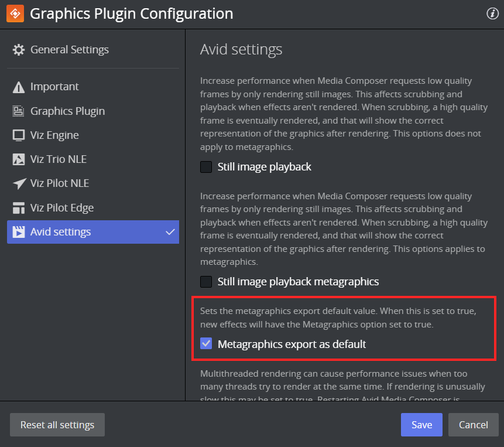The width and height of the screenshot is (504, 447).
Task: Click the Viz Trio NLE icon
Action: point(19,159)
